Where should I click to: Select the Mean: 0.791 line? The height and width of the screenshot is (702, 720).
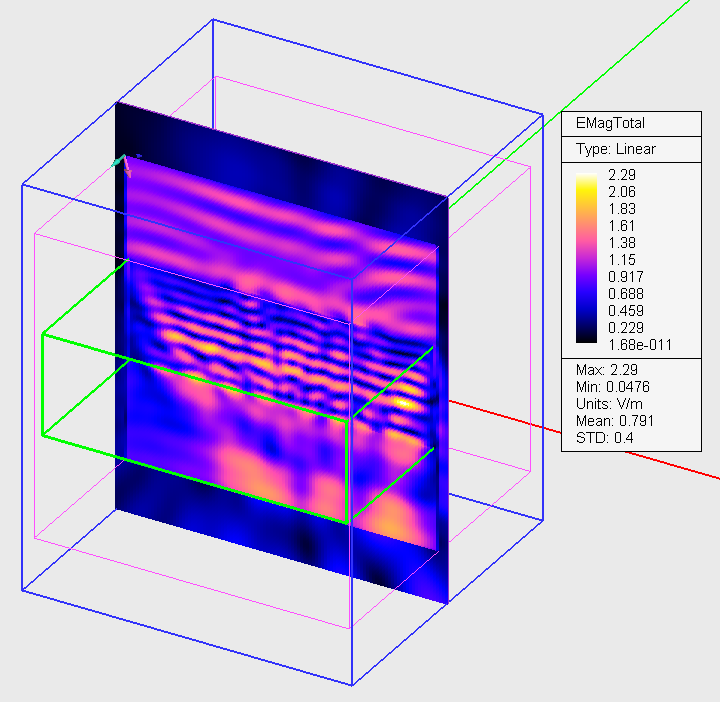[x=614, y=421]
